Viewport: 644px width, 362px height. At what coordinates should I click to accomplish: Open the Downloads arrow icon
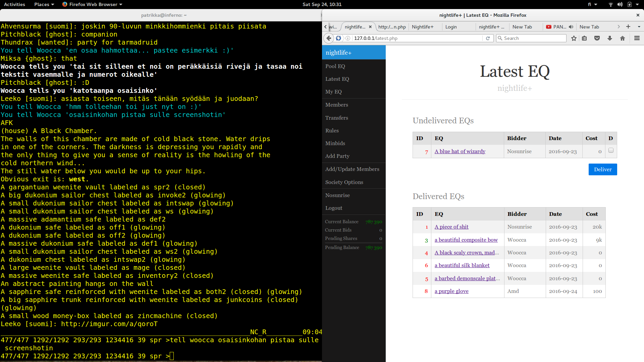pyautogui.click(x=610, y=38)
